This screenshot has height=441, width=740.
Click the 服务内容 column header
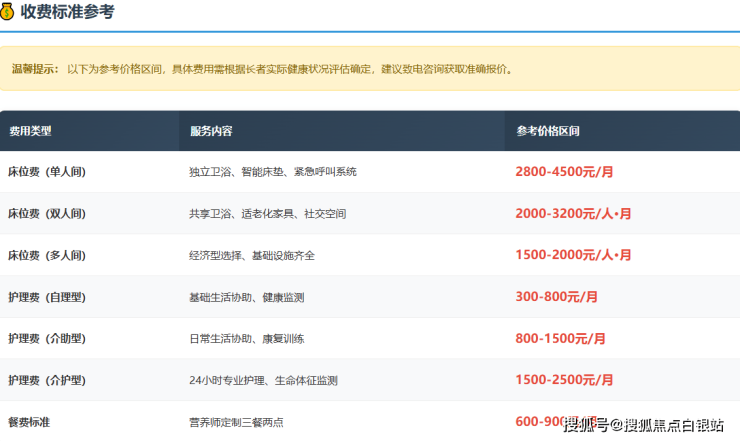coord(211,131)
